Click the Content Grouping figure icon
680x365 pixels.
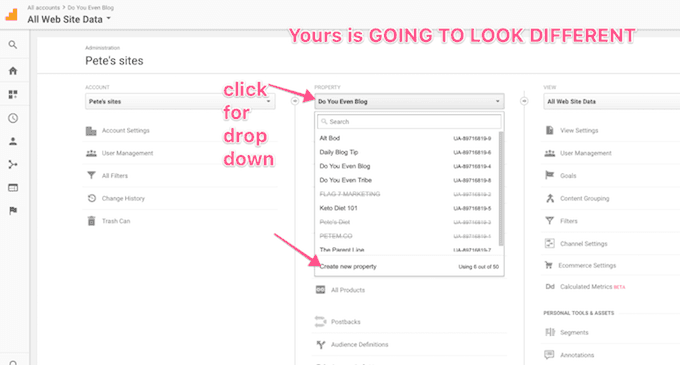click(x=550, y=198)
